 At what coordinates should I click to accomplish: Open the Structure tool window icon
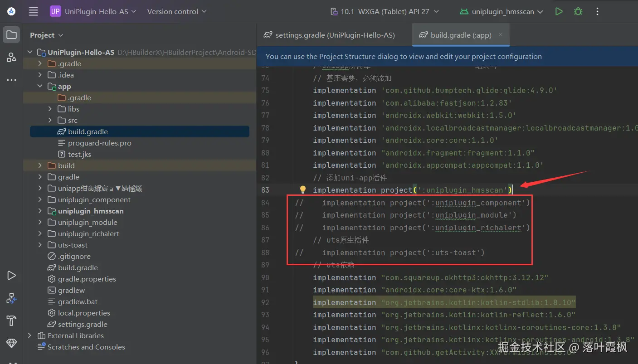click(11, 57)
